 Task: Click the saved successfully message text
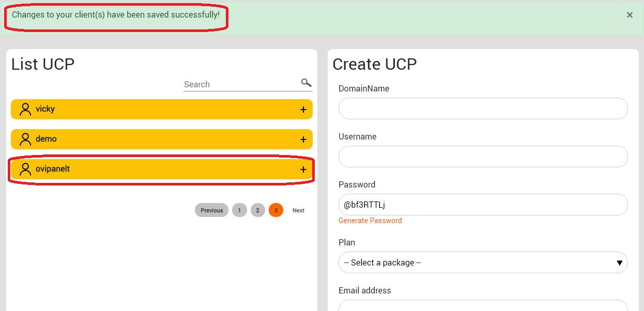[x=116, y=14]
